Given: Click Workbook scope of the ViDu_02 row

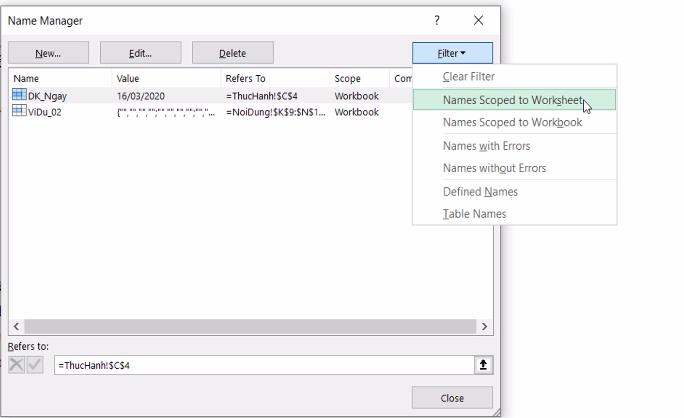Looking at the screenshot, I should point(356,112).
